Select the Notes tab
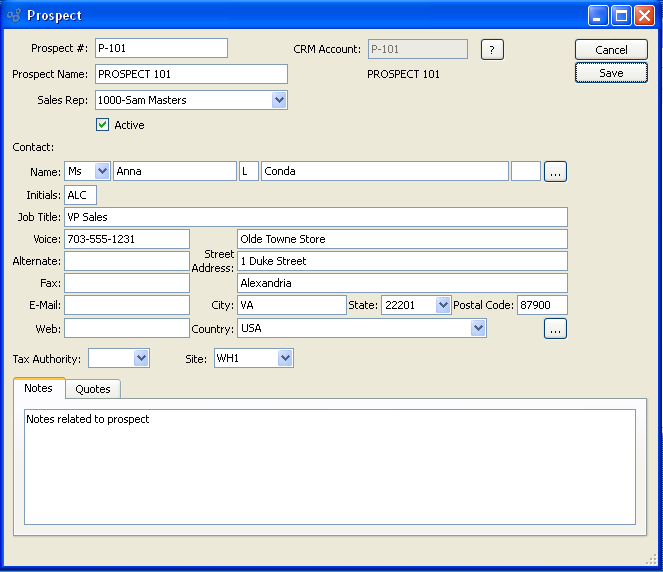The image size is (663, 572). tap(39, 388)
